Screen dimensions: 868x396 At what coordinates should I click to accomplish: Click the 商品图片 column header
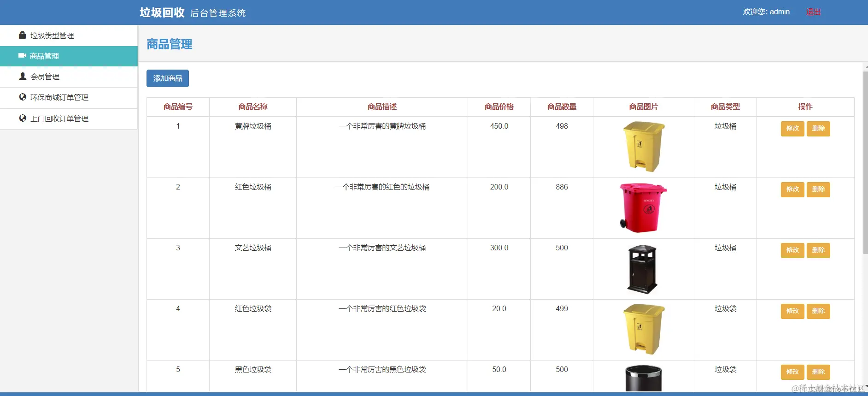click(x=644, y=107)
